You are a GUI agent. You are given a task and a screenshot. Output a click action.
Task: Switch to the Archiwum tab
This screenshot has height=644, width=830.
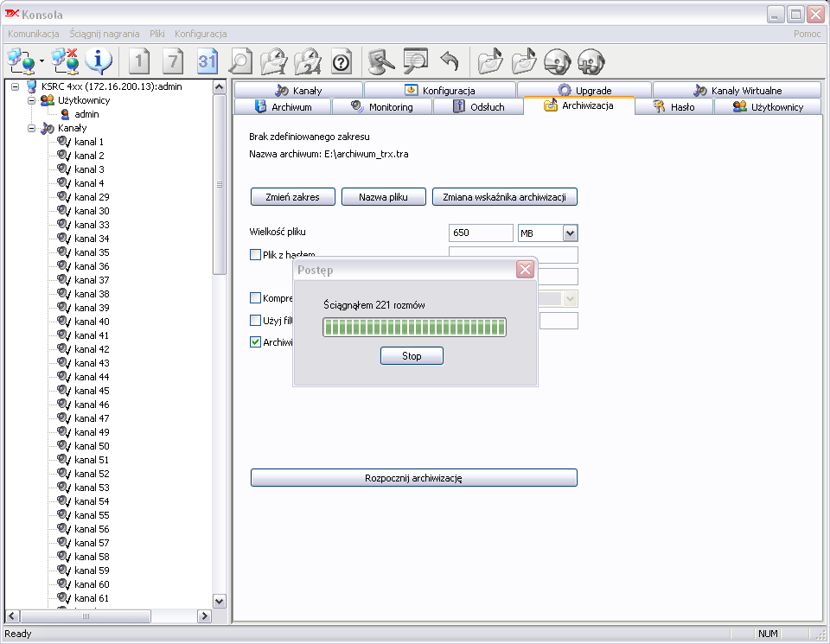click(283, 107)
